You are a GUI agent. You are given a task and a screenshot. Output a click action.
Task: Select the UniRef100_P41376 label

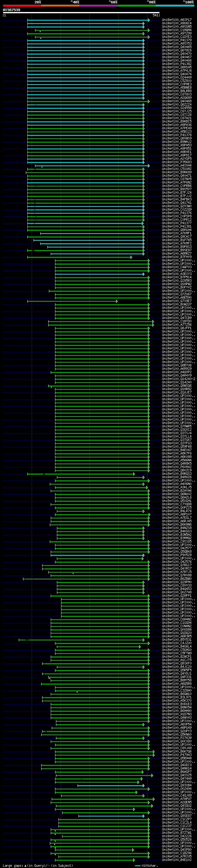click(177, 213)
